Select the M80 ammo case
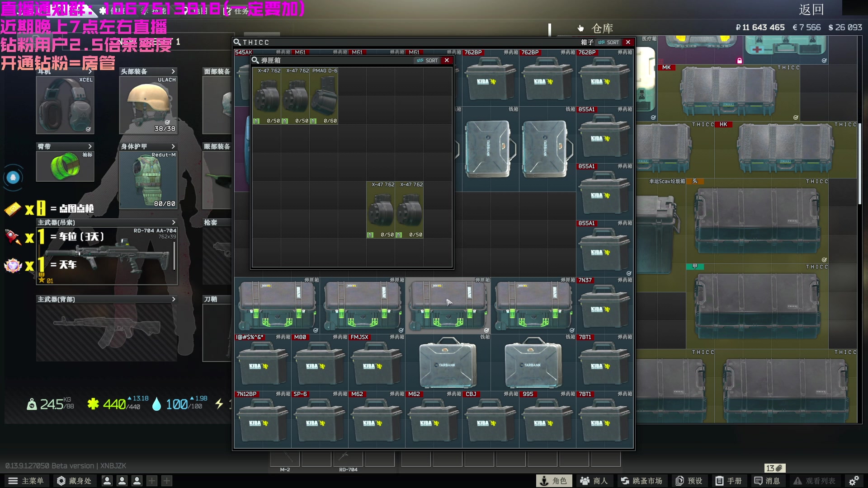This screenshot has height=488, width=868. click(x=320, y=363)
